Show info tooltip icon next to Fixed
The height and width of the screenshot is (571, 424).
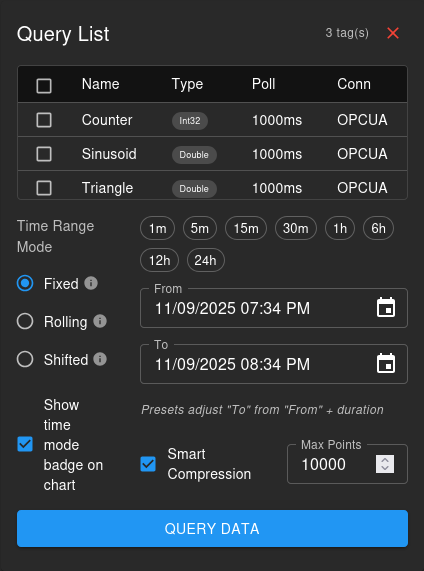(91, 283)
